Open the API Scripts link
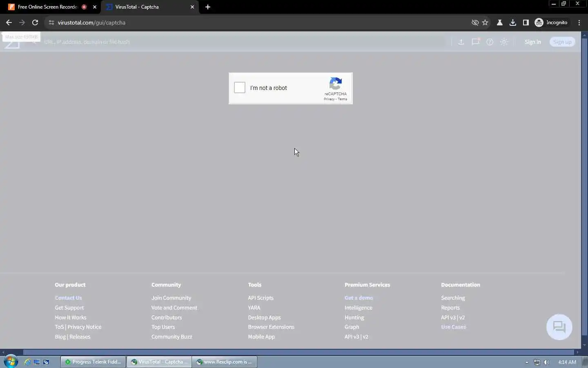This screenshot has width=588, height=368. 261,298
